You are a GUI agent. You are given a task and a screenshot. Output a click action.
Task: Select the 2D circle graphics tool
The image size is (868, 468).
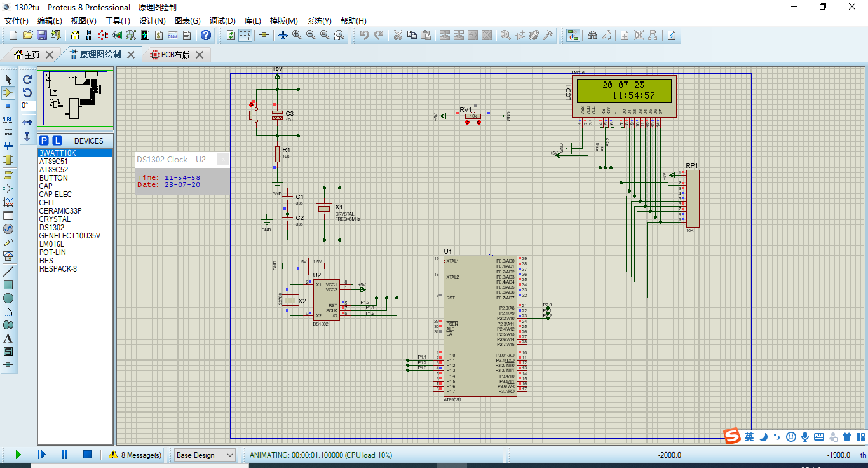pos(8,298)
